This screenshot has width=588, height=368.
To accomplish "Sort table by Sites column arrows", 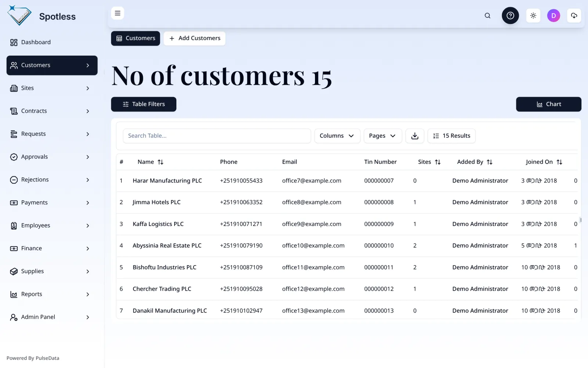I will (x=438, y=162).
